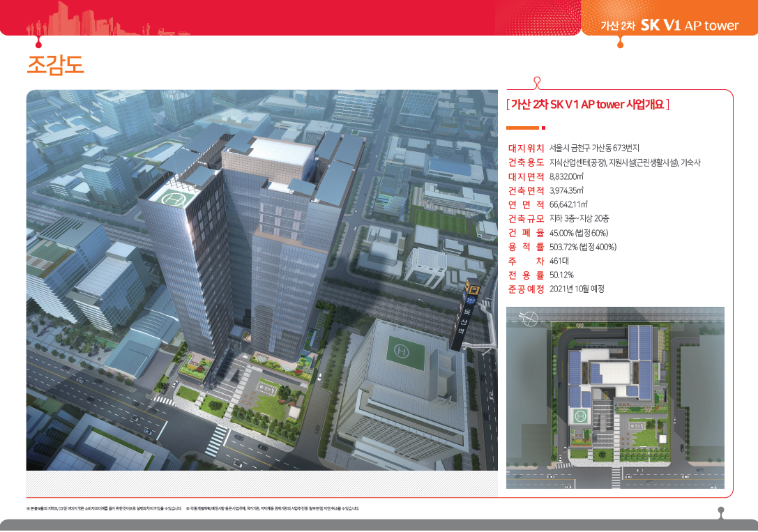The height and width of the screenshot is (532, 758).
Task: Select the value 50.12%
Action: click(561, 275)
